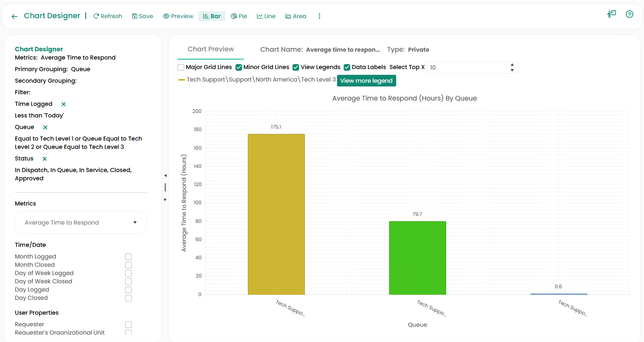Uncheck Minor Grid Lines
Image resolution: width=644 pixels, height=342 pixels.
[239, 67]
